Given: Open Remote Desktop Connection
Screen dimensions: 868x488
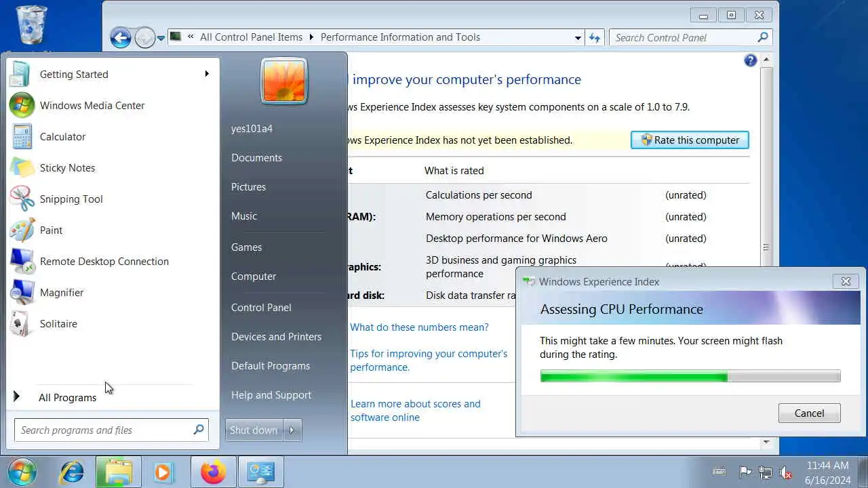Looking at the screenshot, I should tap(112, 261).
